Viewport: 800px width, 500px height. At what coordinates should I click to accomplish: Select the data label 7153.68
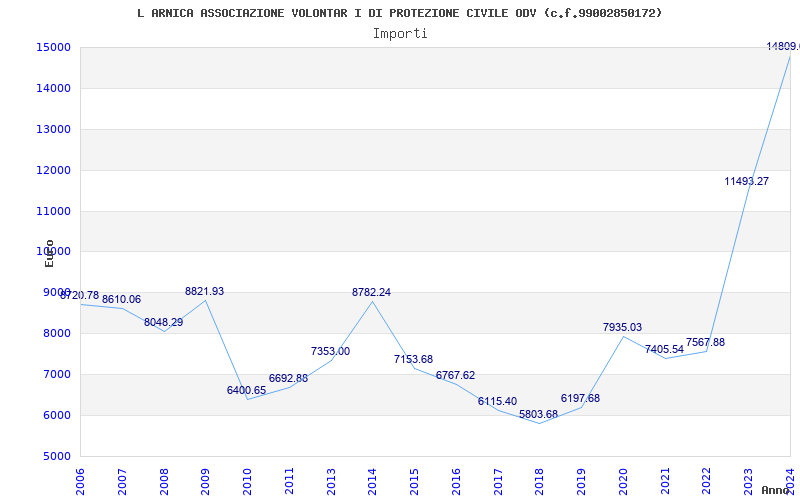pos(413,359)
